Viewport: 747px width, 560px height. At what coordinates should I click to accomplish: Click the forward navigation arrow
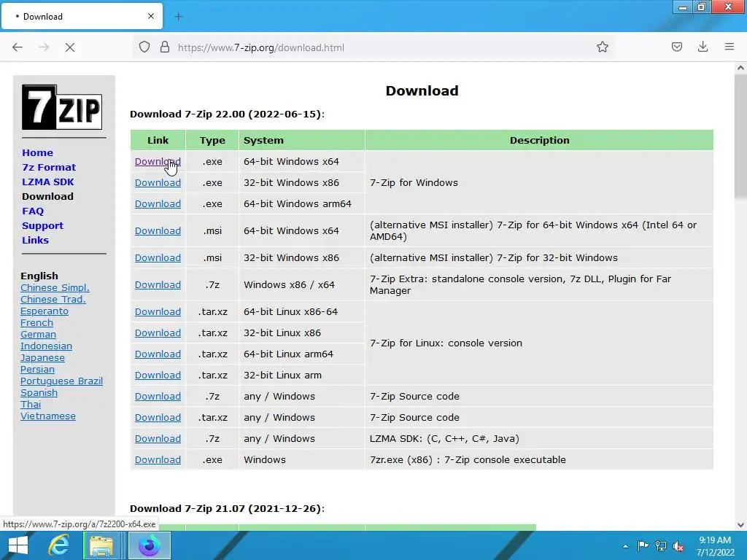pyautogui.click(x=44, y=47)
